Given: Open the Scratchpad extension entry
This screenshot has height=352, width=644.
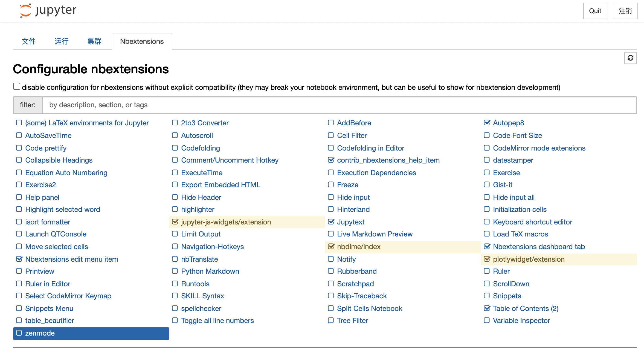Looking at the screenshot, I should tap(355, 284).
